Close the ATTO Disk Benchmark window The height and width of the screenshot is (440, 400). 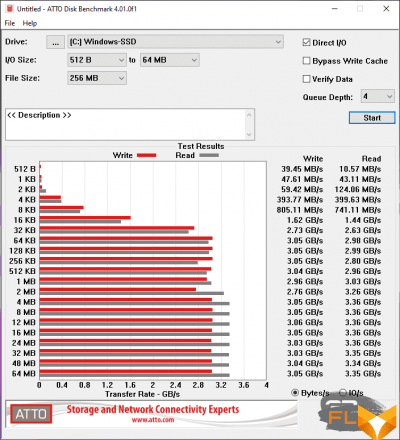(386, 9)
